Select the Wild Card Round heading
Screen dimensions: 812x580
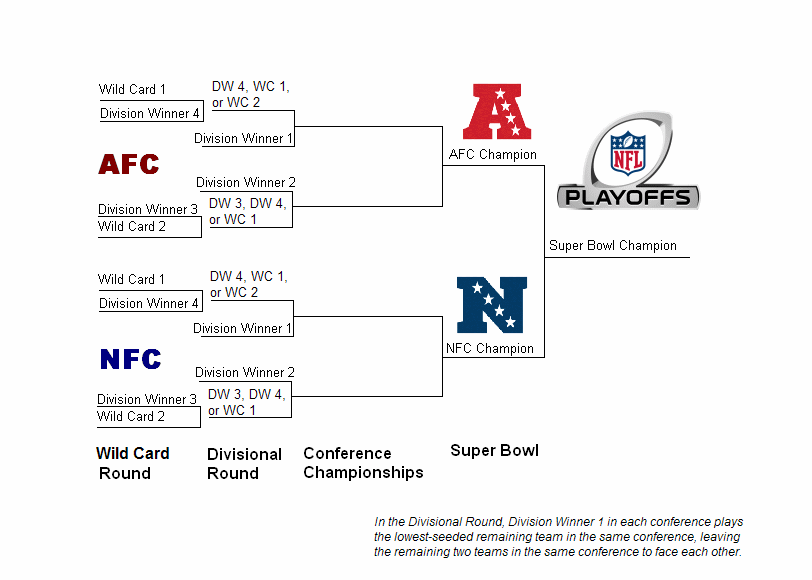coord(132,463)
